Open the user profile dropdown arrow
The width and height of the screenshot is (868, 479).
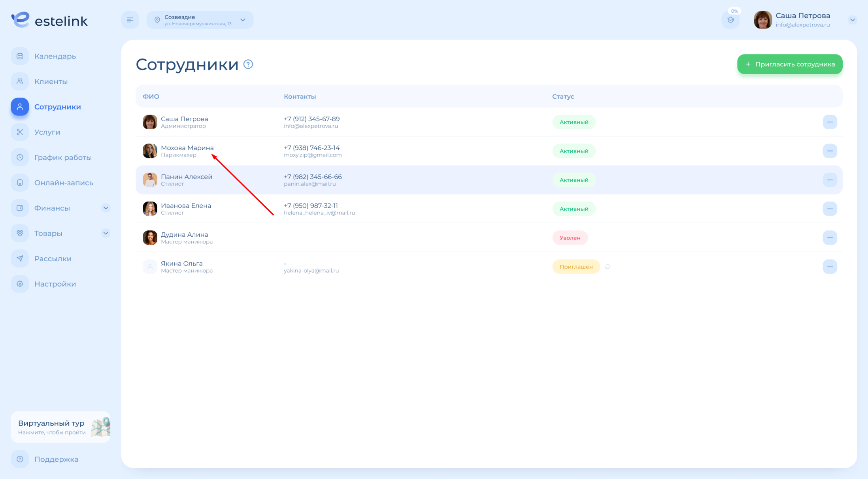tap(852, 20)
